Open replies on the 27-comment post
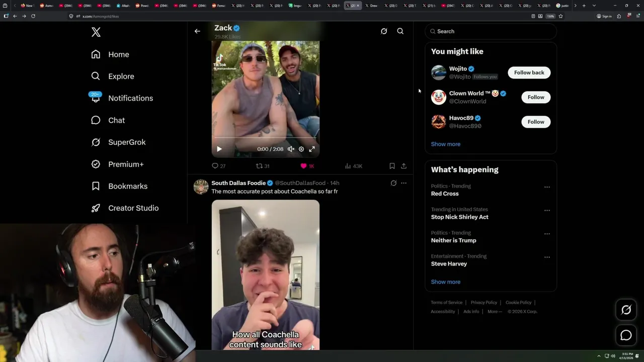Screen dimensions: 644x362 tap(215, 166)
